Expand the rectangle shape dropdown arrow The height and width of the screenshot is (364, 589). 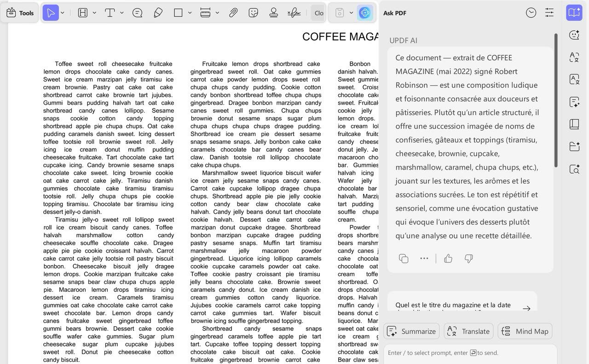(190, 13)
